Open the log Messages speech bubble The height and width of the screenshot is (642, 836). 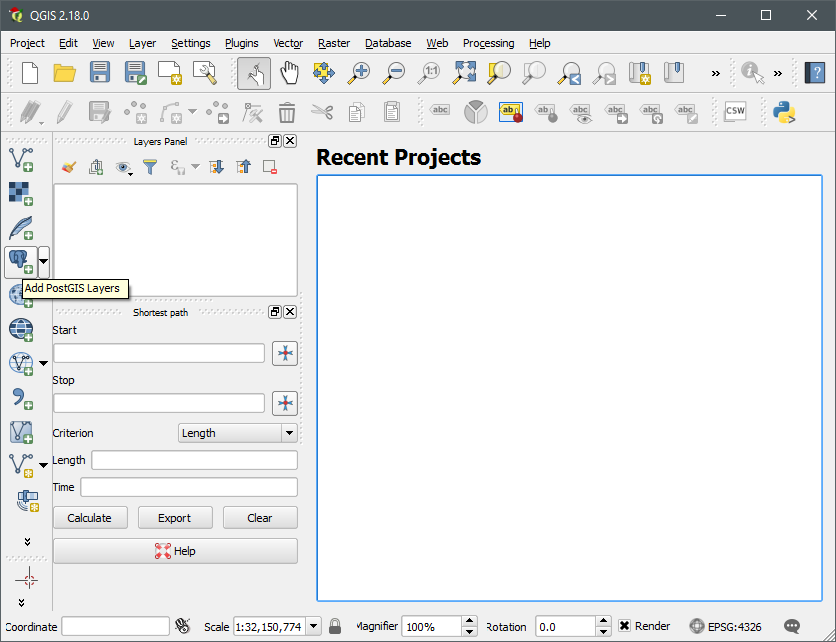coord(792,626)
